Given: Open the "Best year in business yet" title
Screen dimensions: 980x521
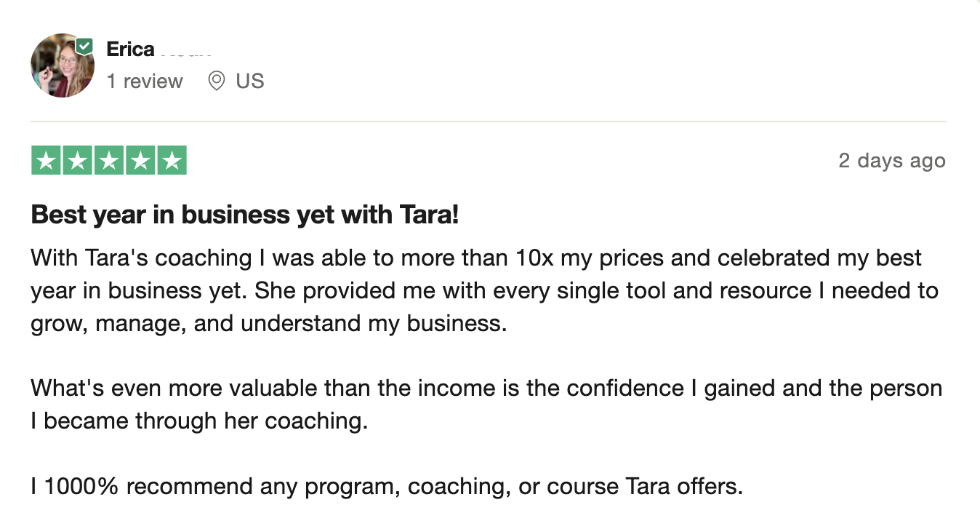Looking at the screenshot, I should tap(245, 215).
